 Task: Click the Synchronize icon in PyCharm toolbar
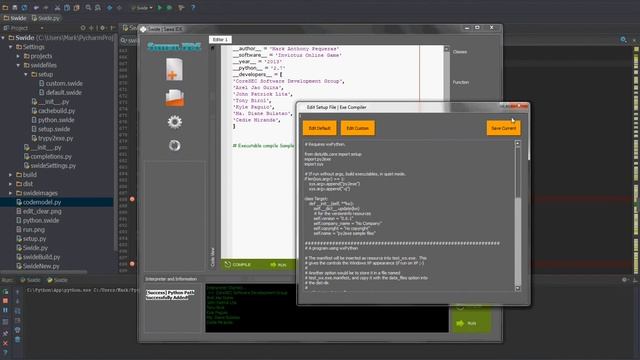24,7
